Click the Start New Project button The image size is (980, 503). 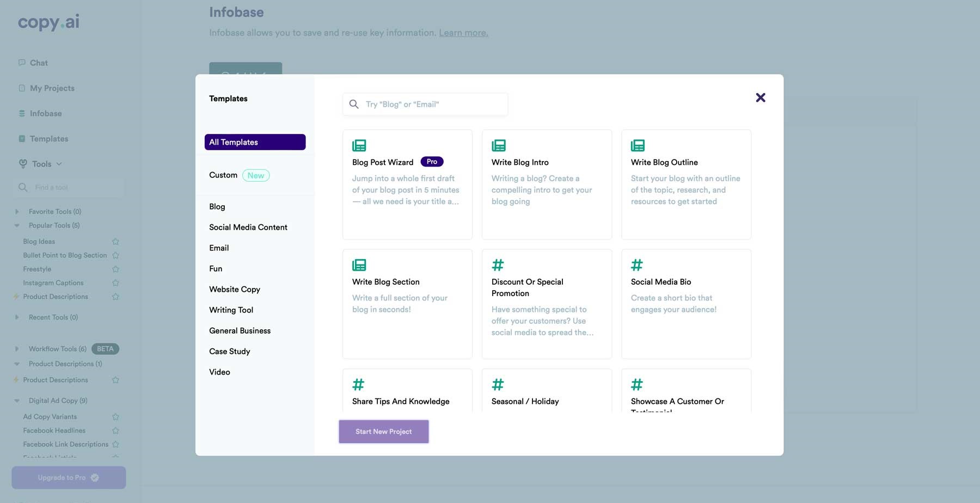pos(383,432)
